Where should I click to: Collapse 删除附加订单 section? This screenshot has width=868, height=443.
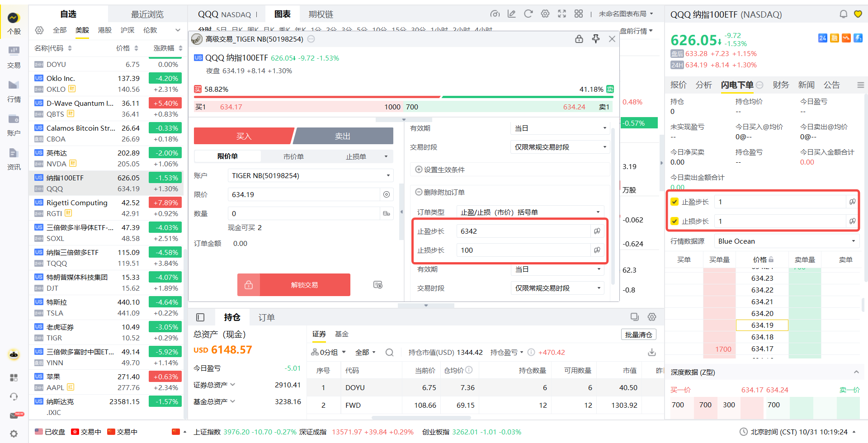coord(440,192)
